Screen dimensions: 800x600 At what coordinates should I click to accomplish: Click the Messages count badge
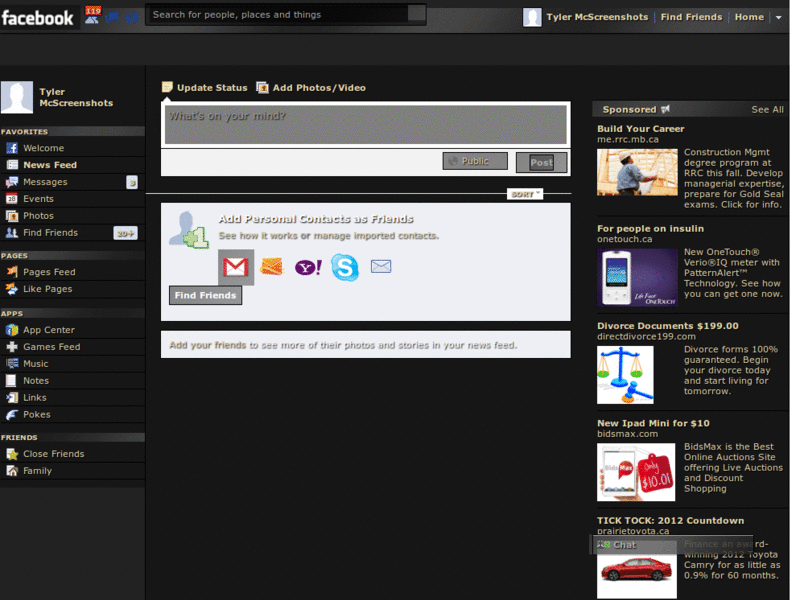(x=132, y=182)
